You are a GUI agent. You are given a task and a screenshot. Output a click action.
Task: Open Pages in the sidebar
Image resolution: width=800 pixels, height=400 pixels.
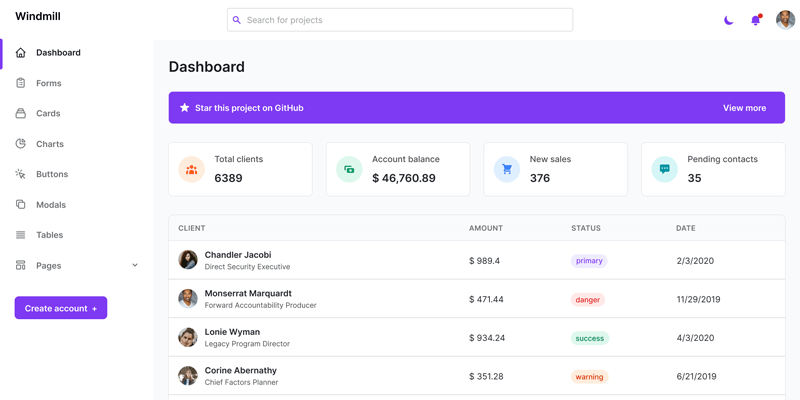point(48,266)
